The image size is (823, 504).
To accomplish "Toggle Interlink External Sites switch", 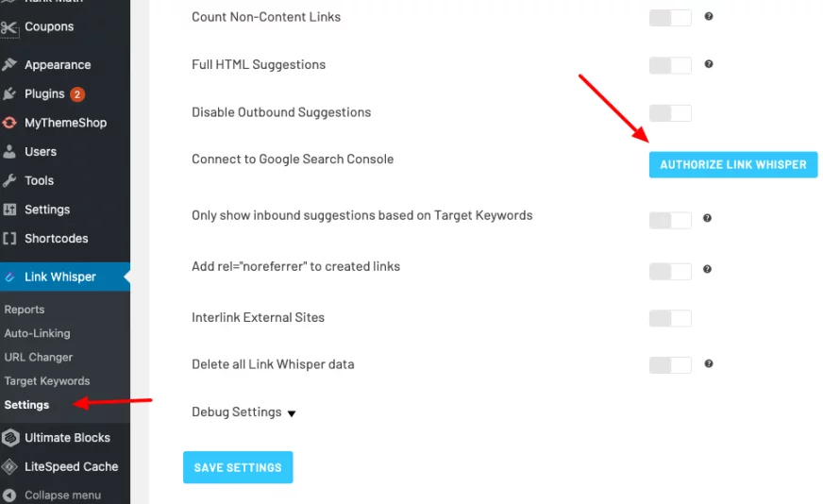I will tap(670, 318).
